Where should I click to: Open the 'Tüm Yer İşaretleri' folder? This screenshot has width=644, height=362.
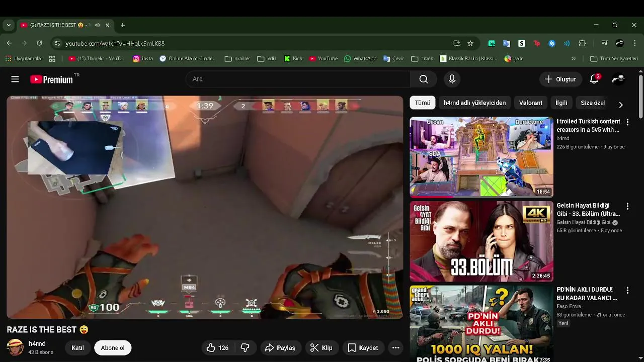pos(614,59)
